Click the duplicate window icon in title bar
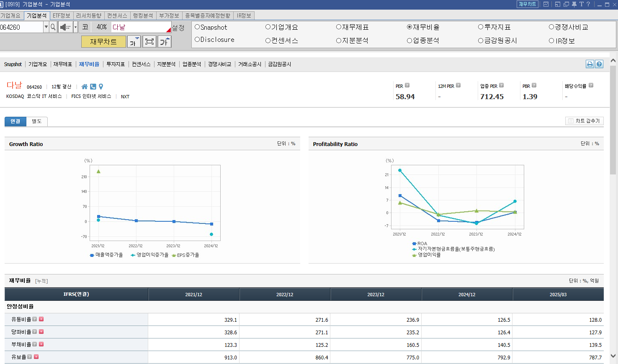Screen dimensions: 618x364 click(x=566, y=4)
